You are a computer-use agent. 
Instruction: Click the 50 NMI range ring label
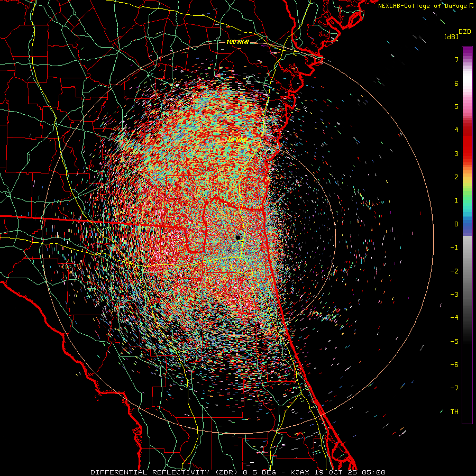click(x=237, y=140)
